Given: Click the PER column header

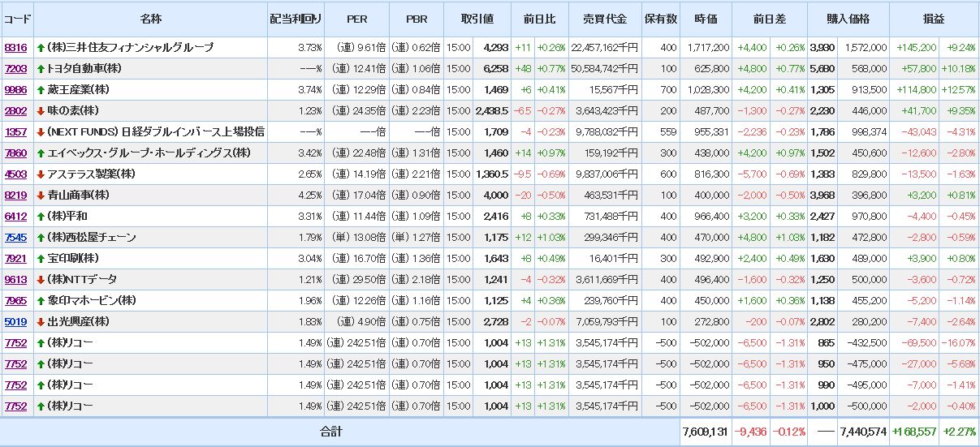Looking at the screenshot, I should pos(356,18).
